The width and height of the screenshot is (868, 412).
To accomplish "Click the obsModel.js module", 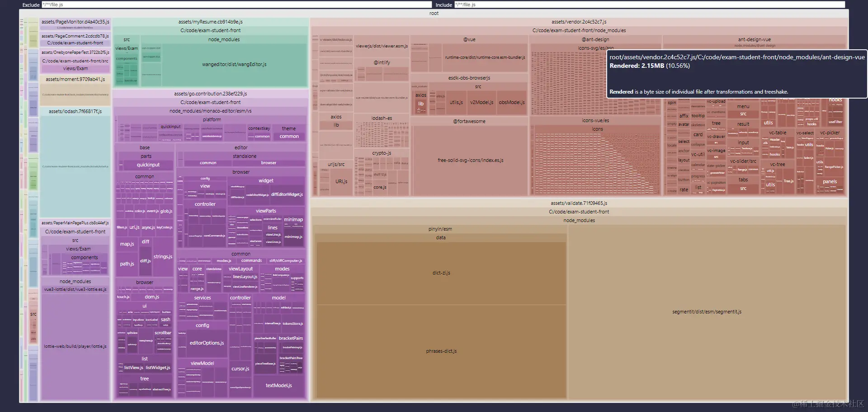I will click(512, 102).
